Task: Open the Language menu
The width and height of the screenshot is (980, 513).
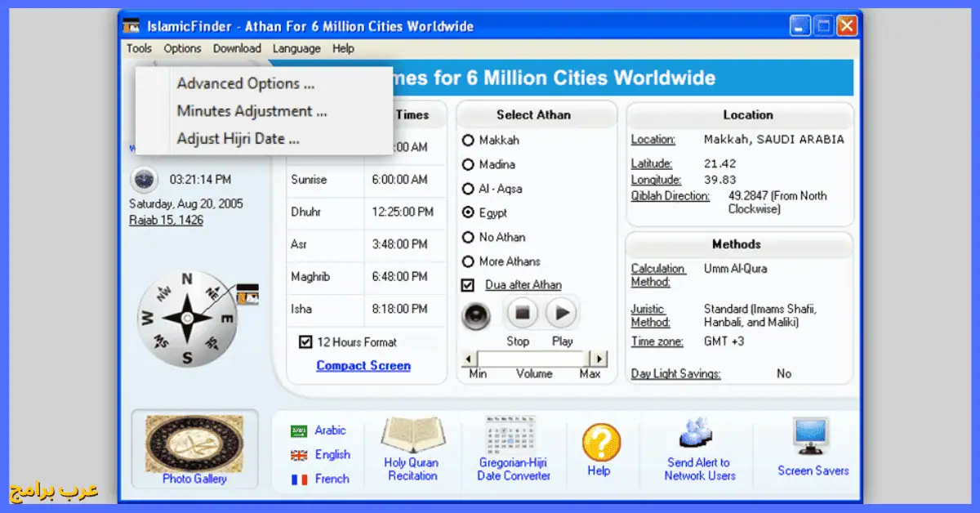Action: 296,49
